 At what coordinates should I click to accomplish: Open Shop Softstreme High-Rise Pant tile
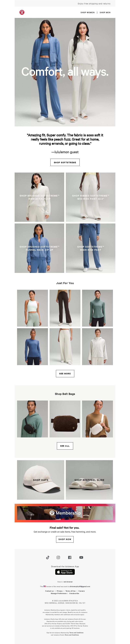point(91,248)
